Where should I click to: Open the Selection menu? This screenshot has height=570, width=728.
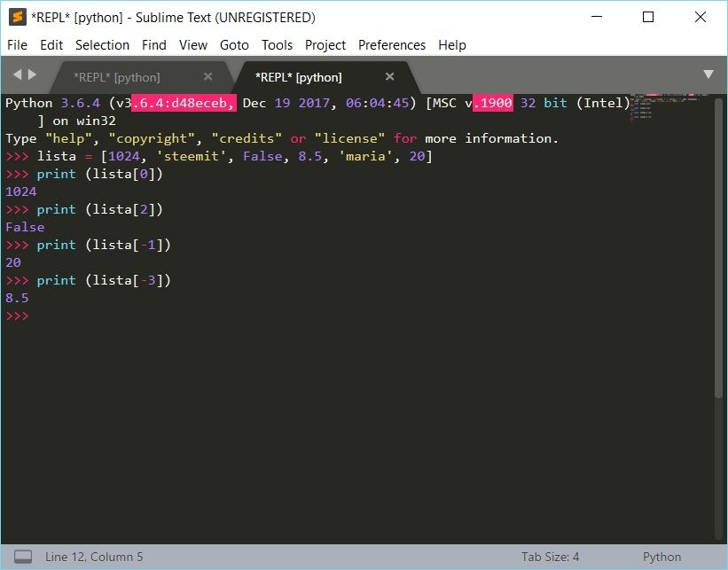pos(102,45)
